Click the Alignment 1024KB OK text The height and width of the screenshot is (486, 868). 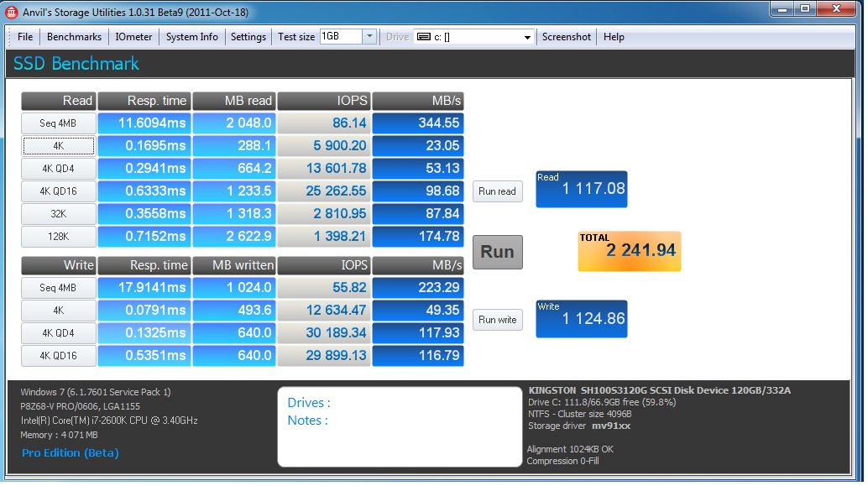click(570, 450)
